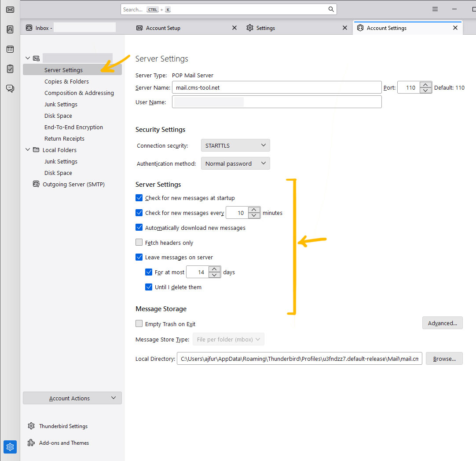Disable Check for new messages at startup
Image resolution: width=476 pixels, height=461 pixels.
coord(139,198)
